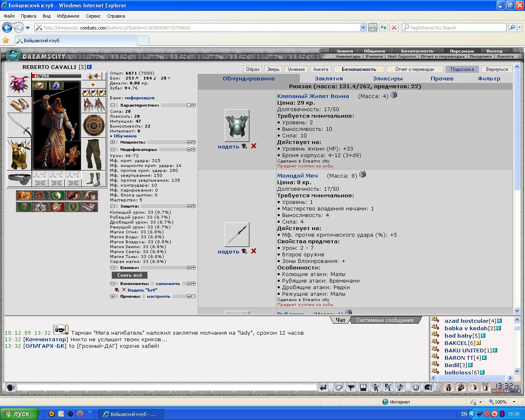This screenshot has height=420, width=525.
Task: Open the smiley emoticons icon
Action: tap(415, 387)
